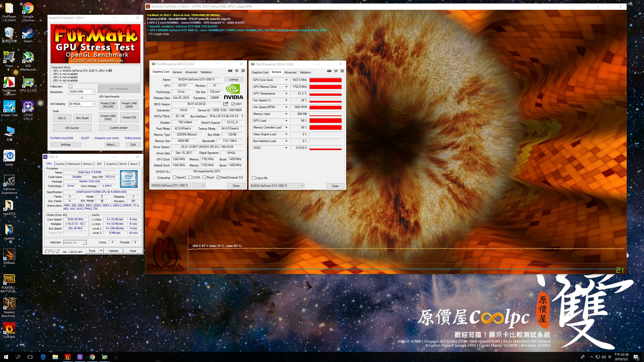
Task: Open FurMark desktop icon
Action: point(9,331)
